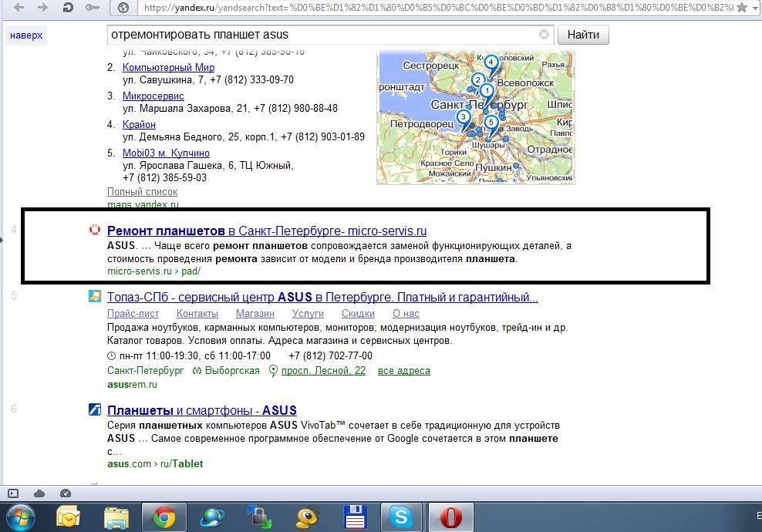This screenshot has height=532, width=762.
Task: Clear the search query with the X icon
Action: pyautogui.click(x=544, y=35)
